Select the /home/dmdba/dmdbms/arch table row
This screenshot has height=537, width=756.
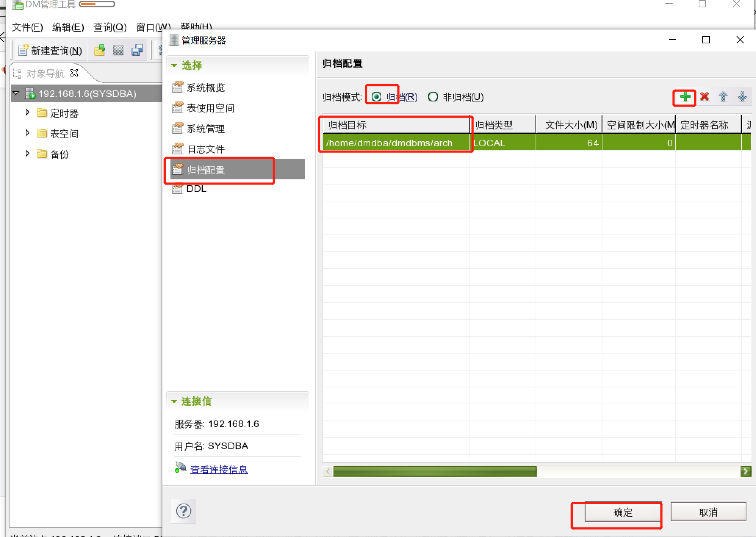pos(389,143)
